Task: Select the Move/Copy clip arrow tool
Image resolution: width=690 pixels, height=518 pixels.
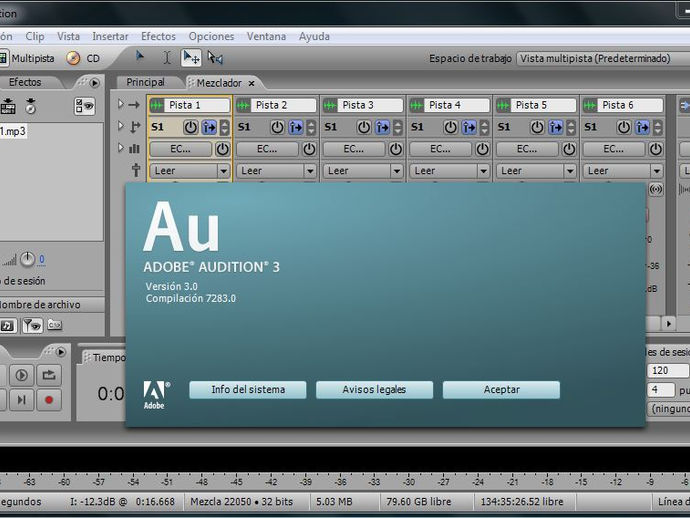Action: pos(191,58)
